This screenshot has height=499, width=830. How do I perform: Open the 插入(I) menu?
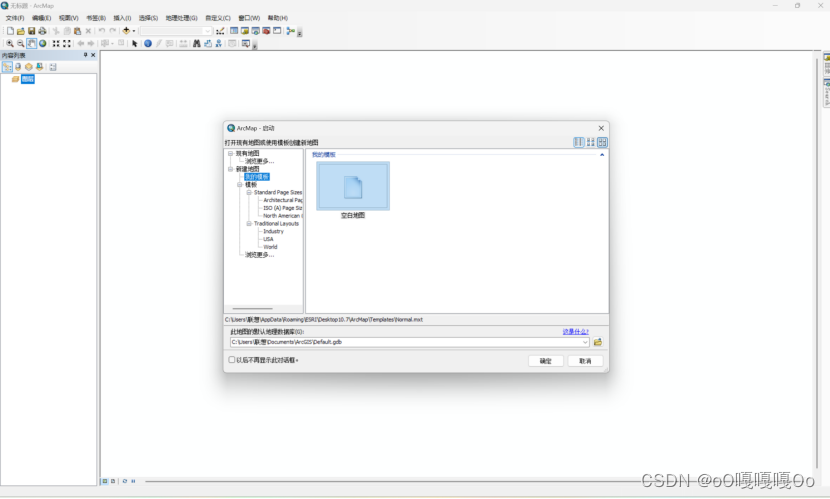click(122, 18)
